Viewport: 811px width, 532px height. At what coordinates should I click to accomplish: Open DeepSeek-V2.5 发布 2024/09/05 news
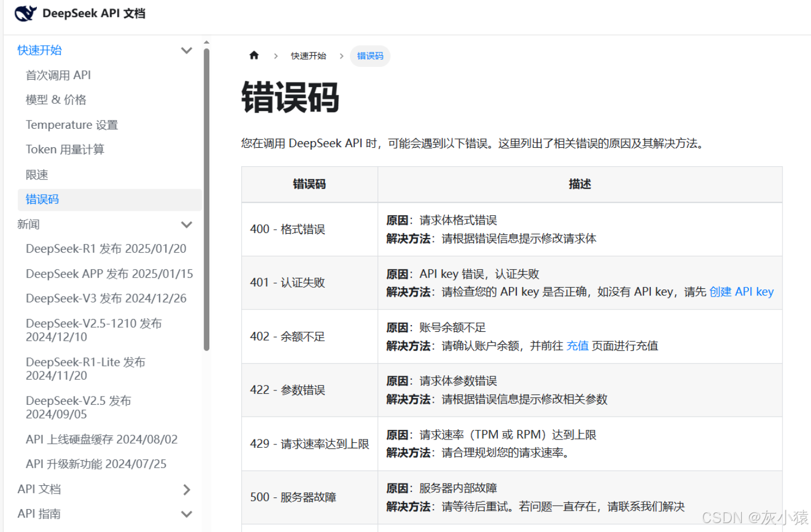point(79,407)
